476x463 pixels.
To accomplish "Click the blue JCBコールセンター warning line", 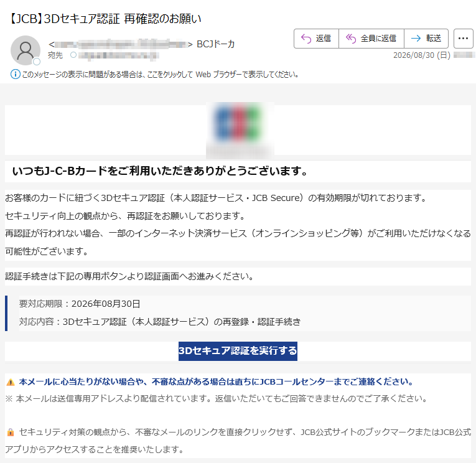I will coord(216,381).
